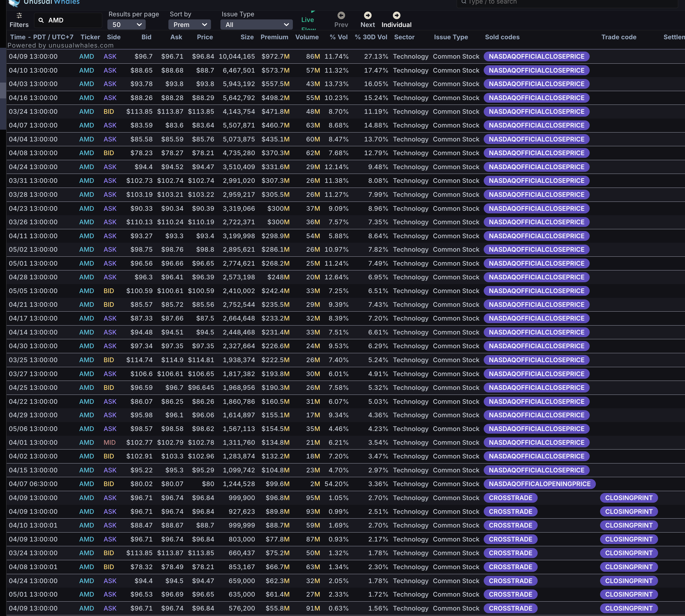Go to previous page with Prev arrow
The image size is (685, 616).
tap(341, 16)
